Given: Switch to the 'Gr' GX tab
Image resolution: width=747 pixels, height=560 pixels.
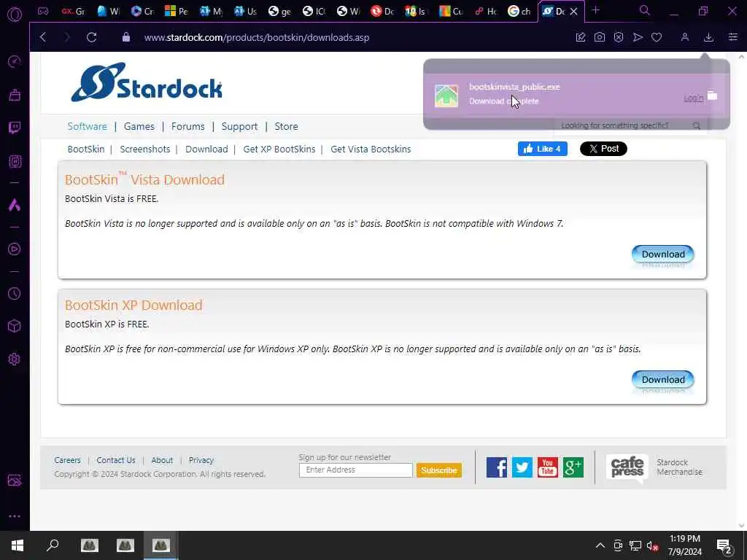Looking at the screenshot, I should [x=73, y=11].
